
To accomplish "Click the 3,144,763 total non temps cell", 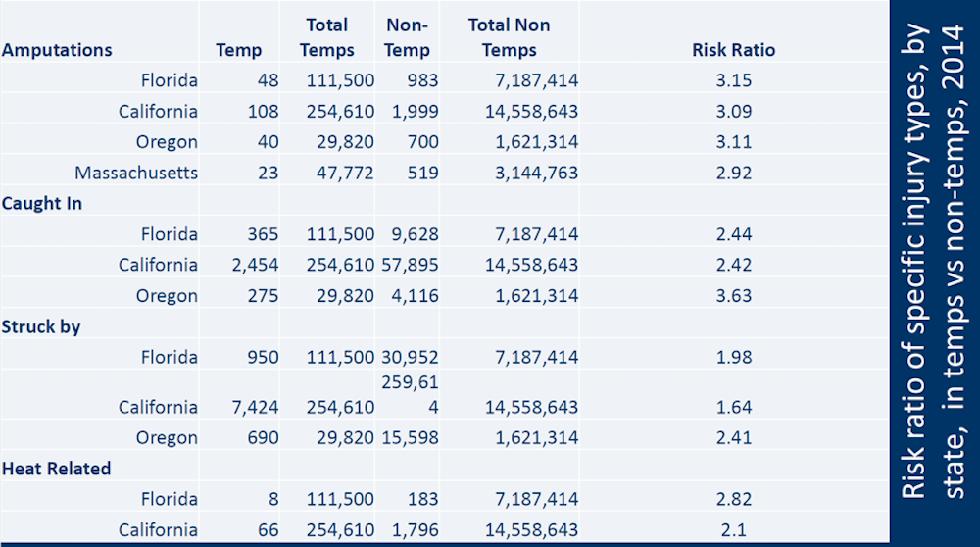I will point(531,174).
